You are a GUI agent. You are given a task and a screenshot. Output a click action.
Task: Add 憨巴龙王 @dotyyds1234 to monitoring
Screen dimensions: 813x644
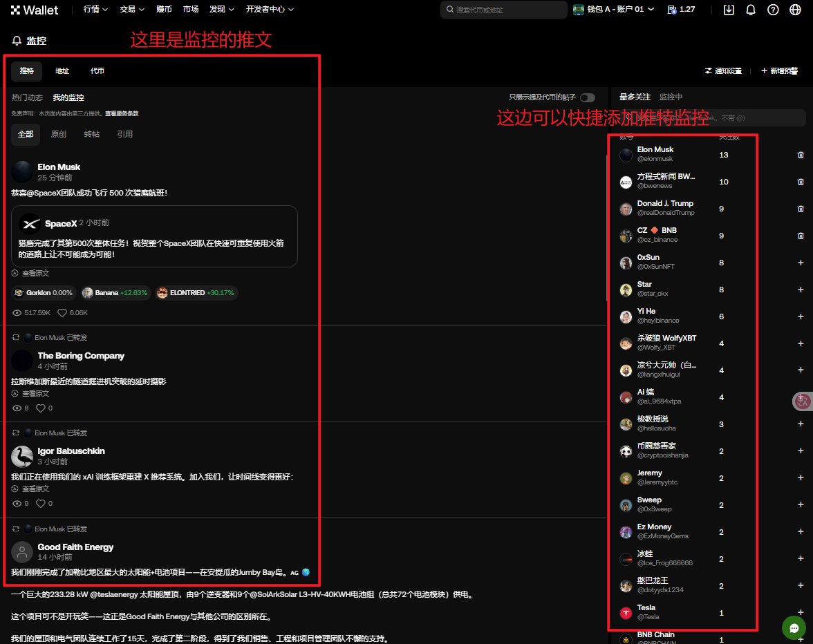[801, 585]
